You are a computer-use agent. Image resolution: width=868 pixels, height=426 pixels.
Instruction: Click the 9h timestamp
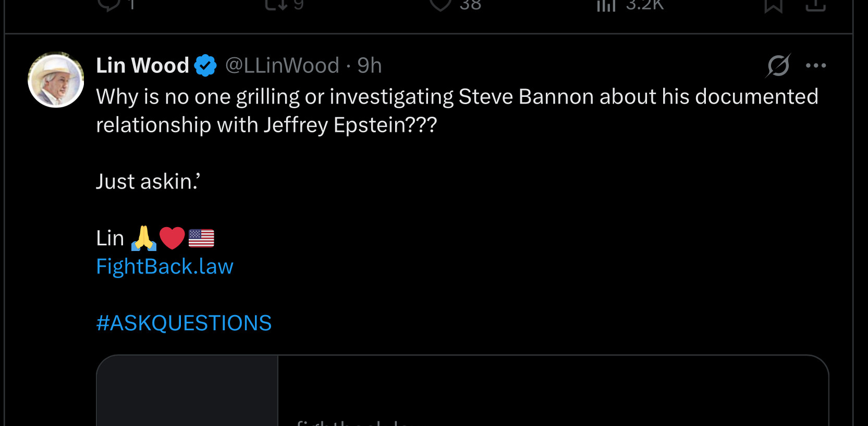(370, 66)
